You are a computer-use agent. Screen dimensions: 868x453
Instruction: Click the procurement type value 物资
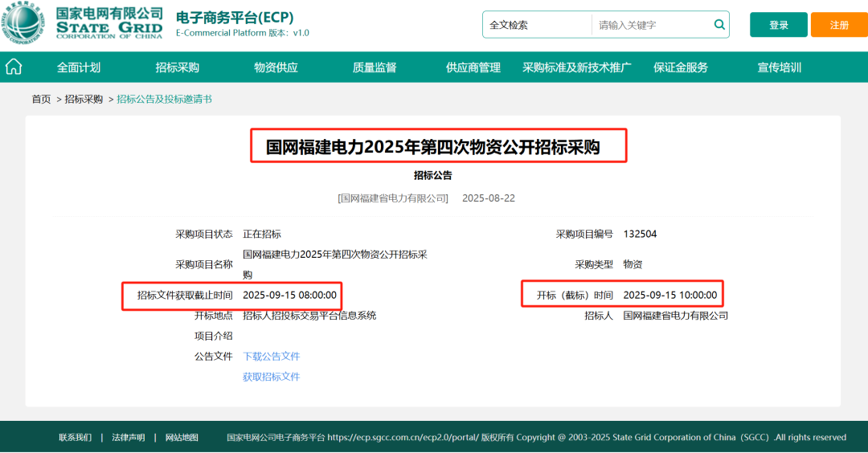click(x=633, y=264)
